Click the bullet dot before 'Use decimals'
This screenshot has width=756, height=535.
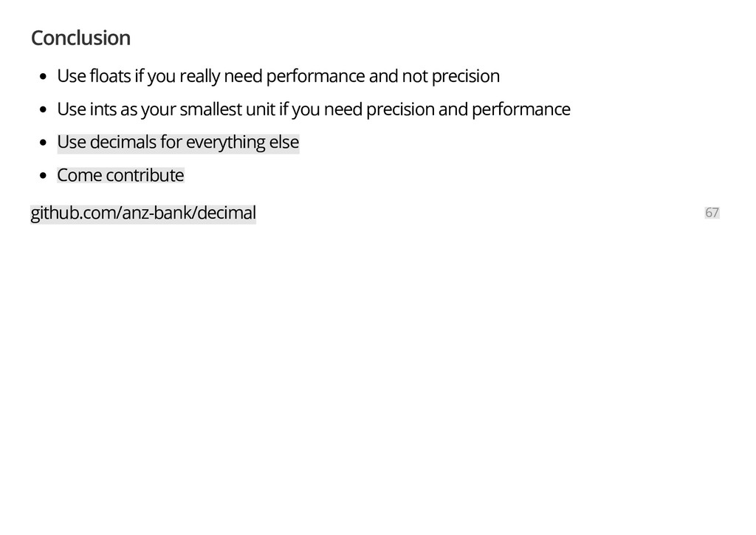point(44,143)
